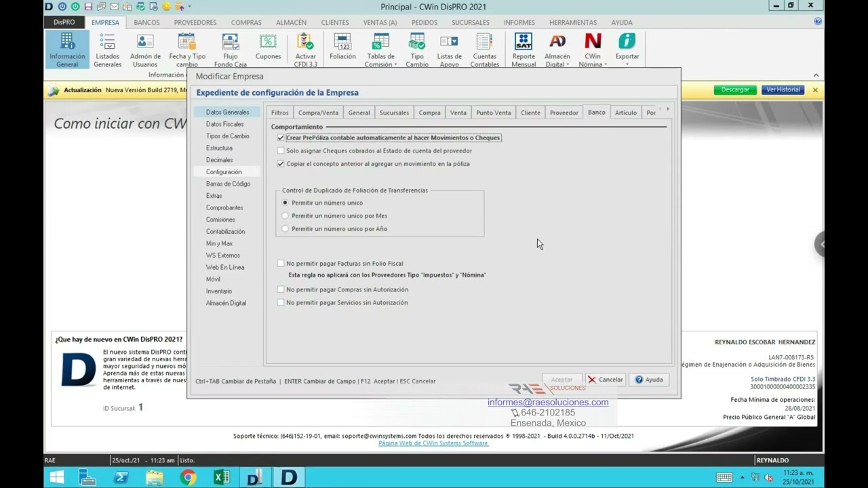The width and height of the screenshot is (868, 488).
Task: Open the Foliación tool
Action: (x=342, y=47)
